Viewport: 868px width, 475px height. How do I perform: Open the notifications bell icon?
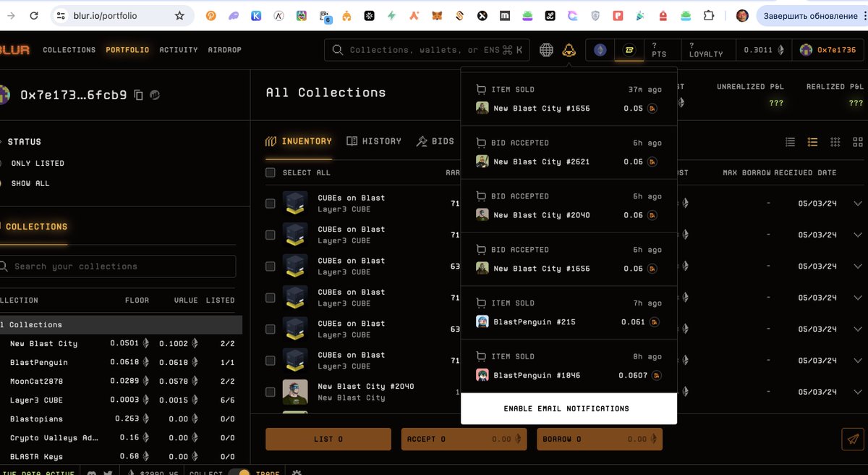pyautogui.click(x=569, y=50)
